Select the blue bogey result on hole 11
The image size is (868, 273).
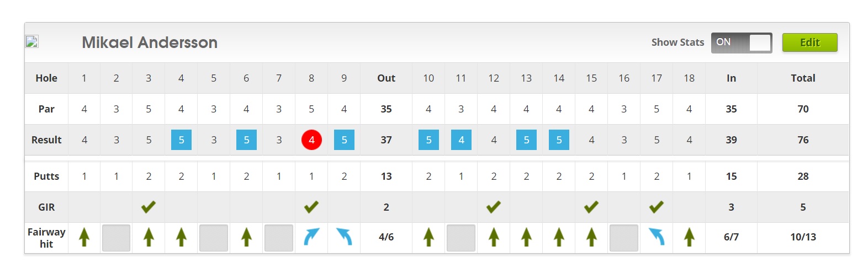pos(461,140)
